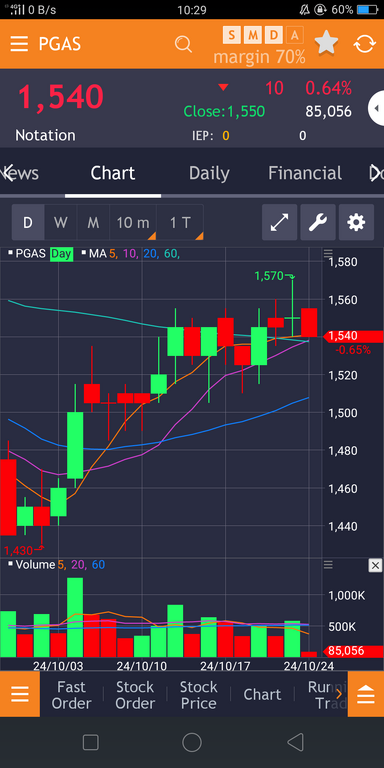
Task: Switch to the Financial tab
Action: coord(305,173)
